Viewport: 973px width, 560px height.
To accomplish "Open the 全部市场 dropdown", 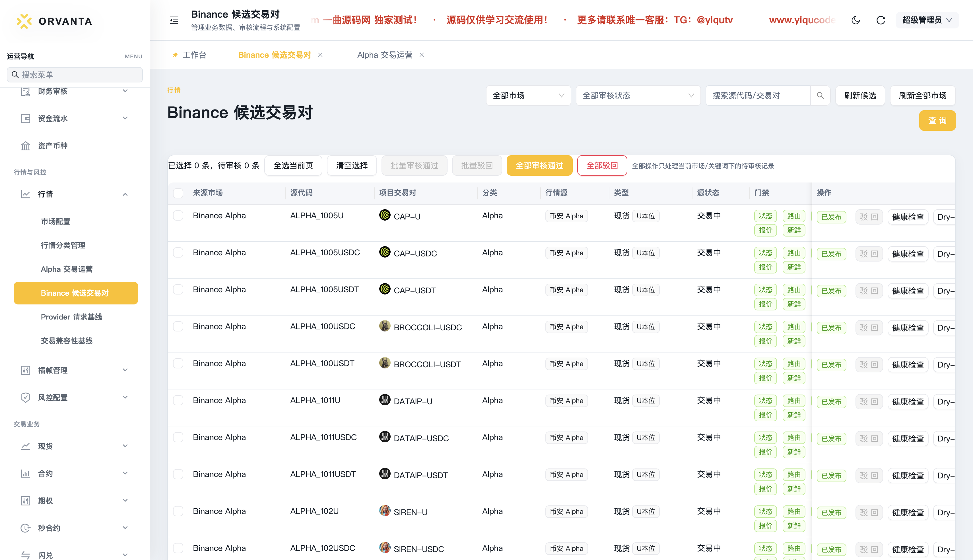I will pyautogui.click(x=528, y=96).
